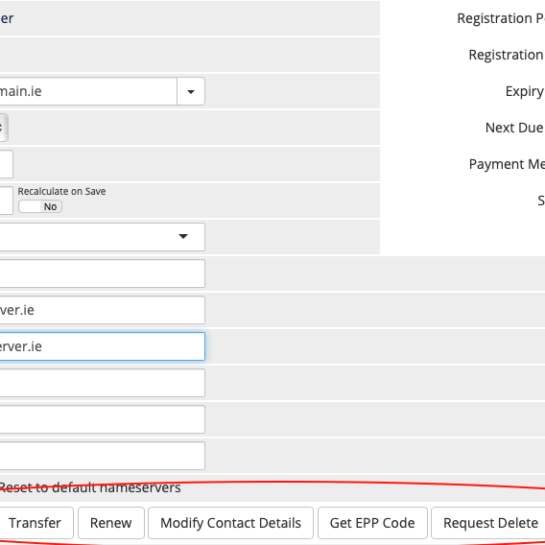Viewport: 545px width, 545px height.
Task: Click small input box above the Recalculate field
Action: [x=6, y=164]
